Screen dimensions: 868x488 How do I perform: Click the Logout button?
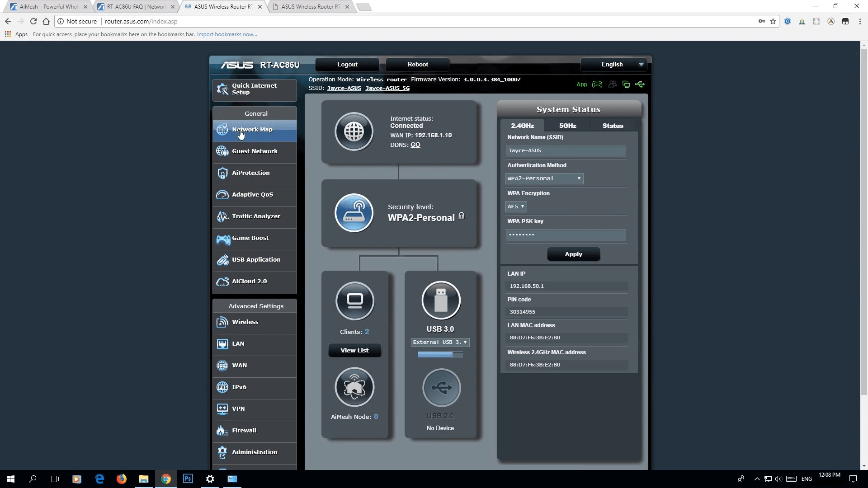pos(347,65)
